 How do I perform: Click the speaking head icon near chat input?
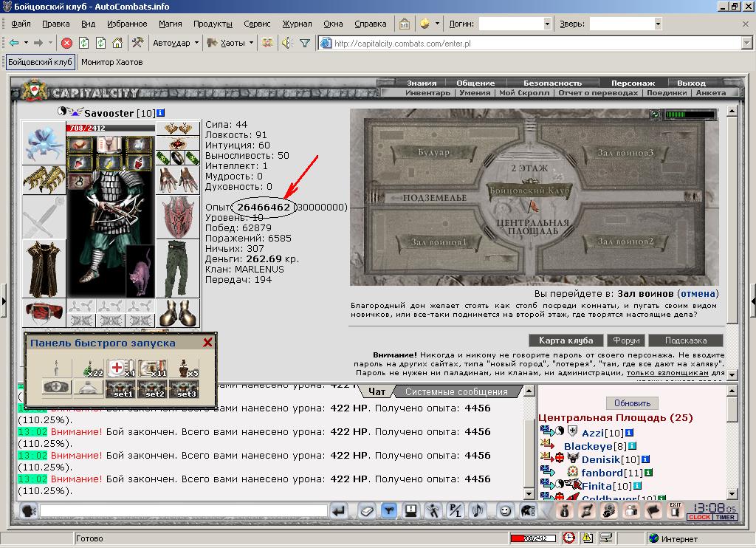pos(29,511)
